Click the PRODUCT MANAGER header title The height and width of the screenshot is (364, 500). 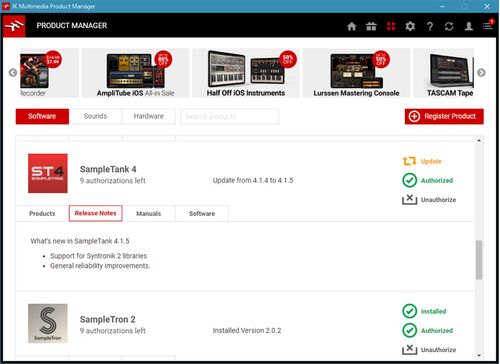coord(72,26)
